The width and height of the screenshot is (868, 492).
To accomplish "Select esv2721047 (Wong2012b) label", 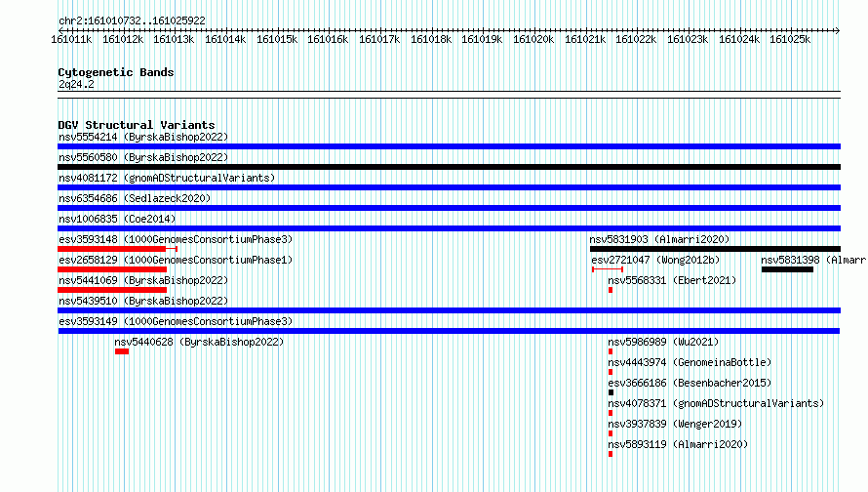I will [x=655, y=260].
